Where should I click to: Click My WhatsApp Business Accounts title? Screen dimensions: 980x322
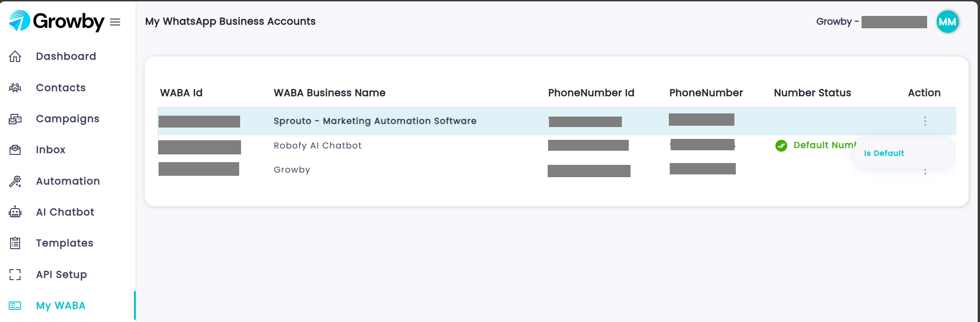(230, 21)
